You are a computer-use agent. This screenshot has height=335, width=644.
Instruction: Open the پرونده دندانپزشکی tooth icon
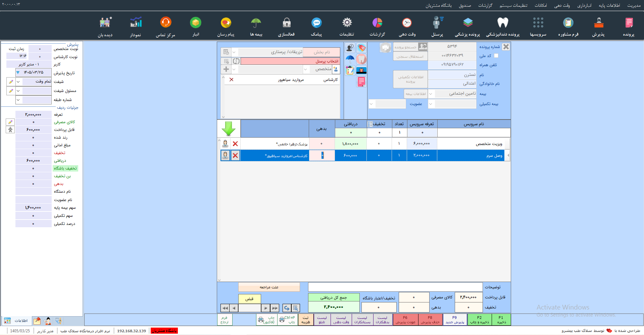coord(502,23)
